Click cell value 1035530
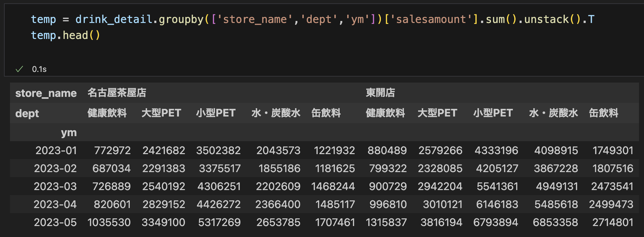The image size is (644, 237). (x=109, y=222)
